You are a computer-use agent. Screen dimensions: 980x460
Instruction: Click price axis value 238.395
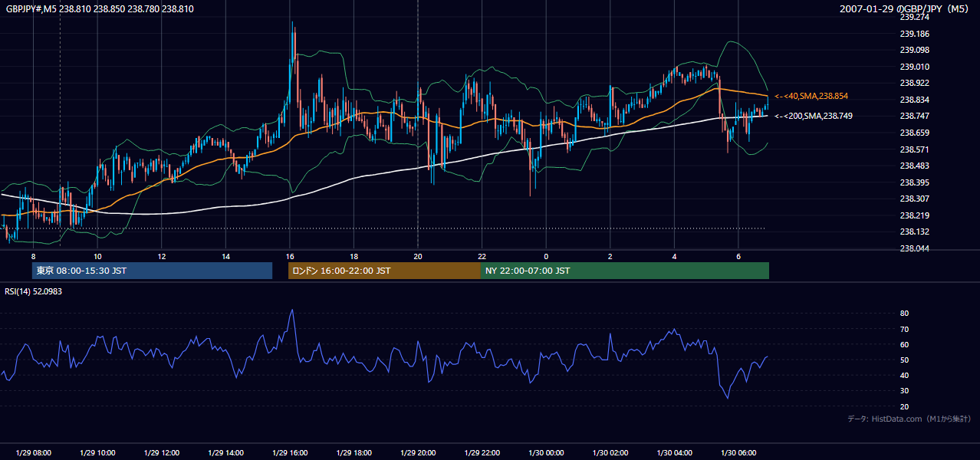(x=914, y=182)
